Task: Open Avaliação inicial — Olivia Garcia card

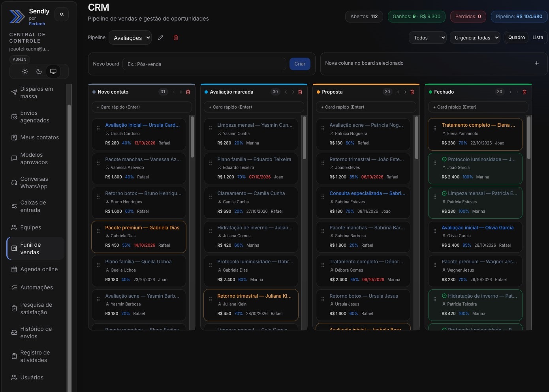Action: click(x=475, y=237)
